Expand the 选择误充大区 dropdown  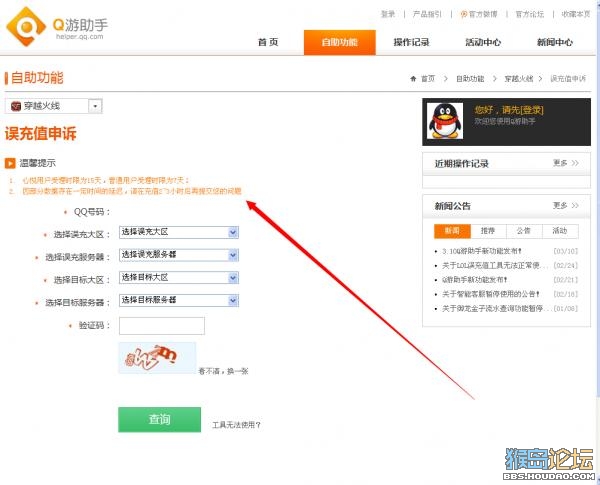233,232
